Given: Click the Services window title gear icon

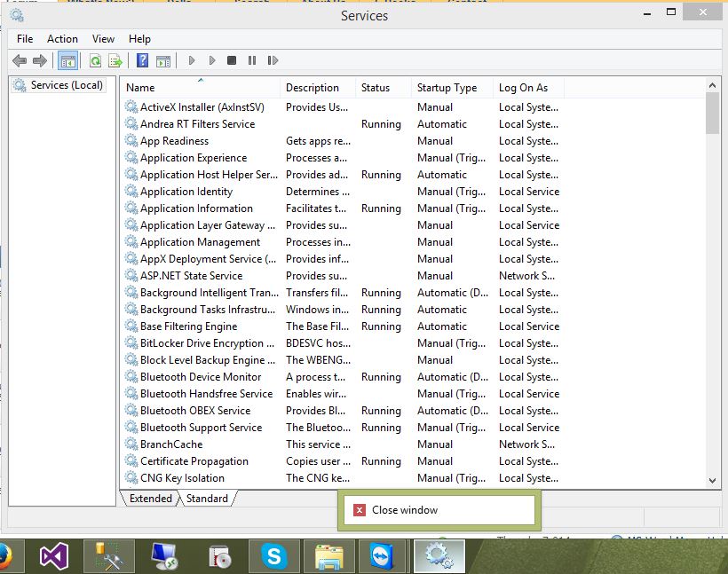Looking at the screenshot, I should point(17,15).
